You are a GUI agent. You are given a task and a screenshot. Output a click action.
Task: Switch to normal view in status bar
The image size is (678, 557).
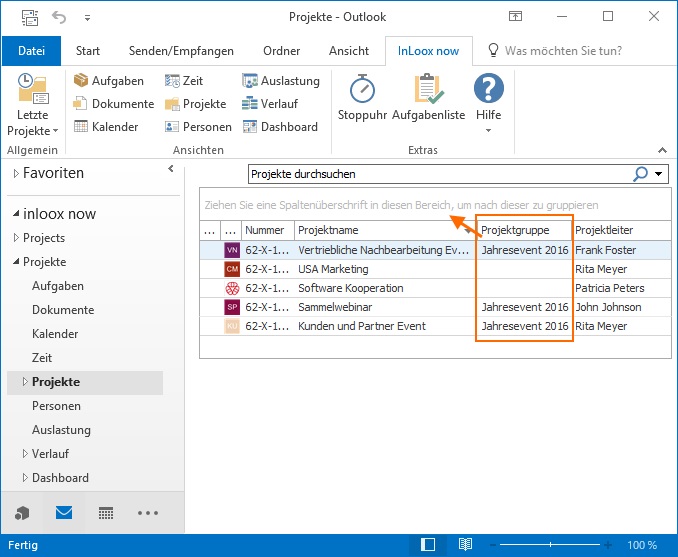tap(428, 545)
